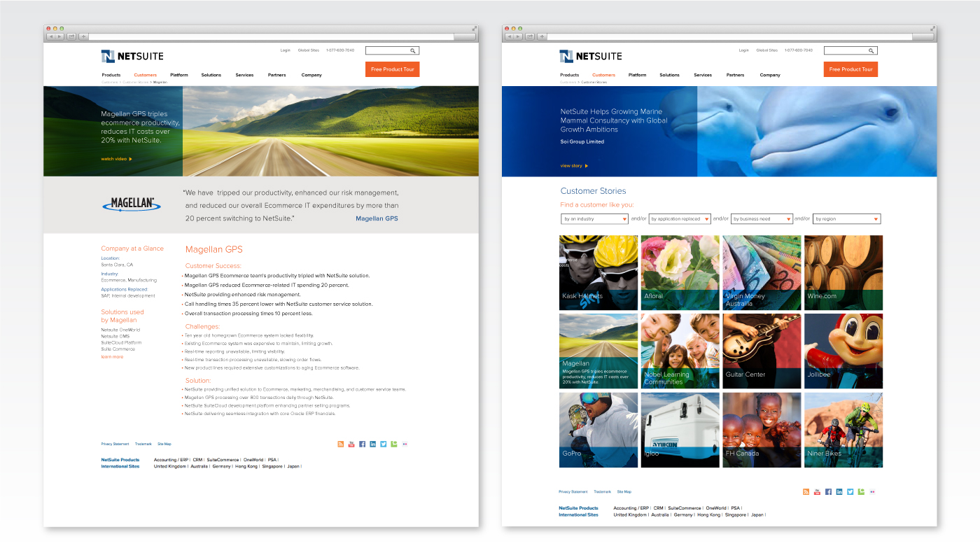
Task: Open the Jollibee customer story tile
Action: click(x=843, y=351)
